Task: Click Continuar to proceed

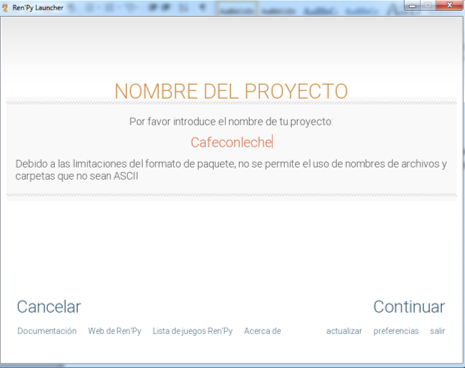Action: click(x=409, y=307)
